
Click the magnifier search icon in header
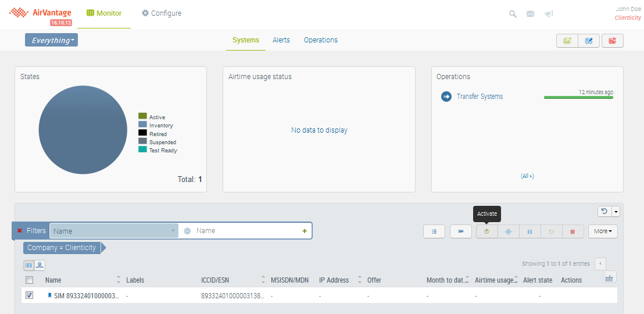[x=513, y=14]
